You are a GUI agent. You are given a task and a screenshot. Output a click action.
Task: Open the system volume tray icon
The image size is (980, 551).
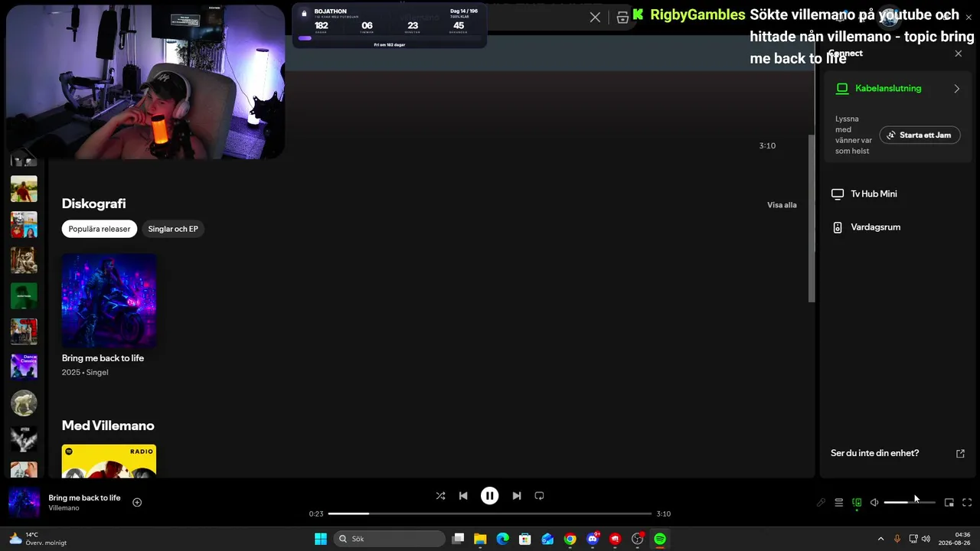coord(926,539)
